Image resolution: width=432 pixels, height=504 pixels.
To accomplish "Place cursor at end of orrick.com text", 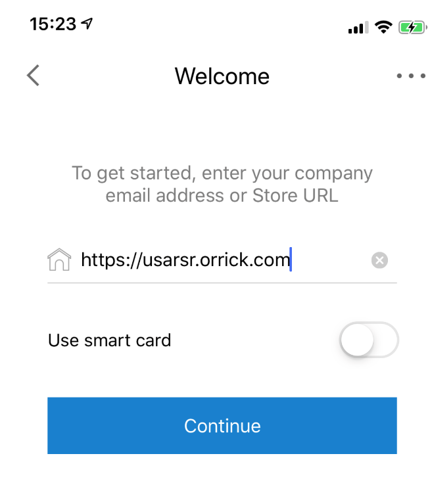I will click(291, 260).
